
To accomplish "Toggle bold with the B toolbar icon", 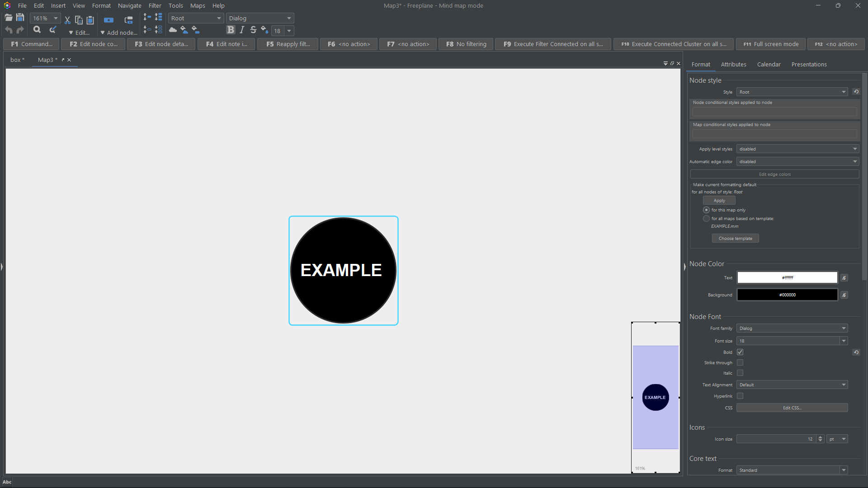I will point(231,30).
